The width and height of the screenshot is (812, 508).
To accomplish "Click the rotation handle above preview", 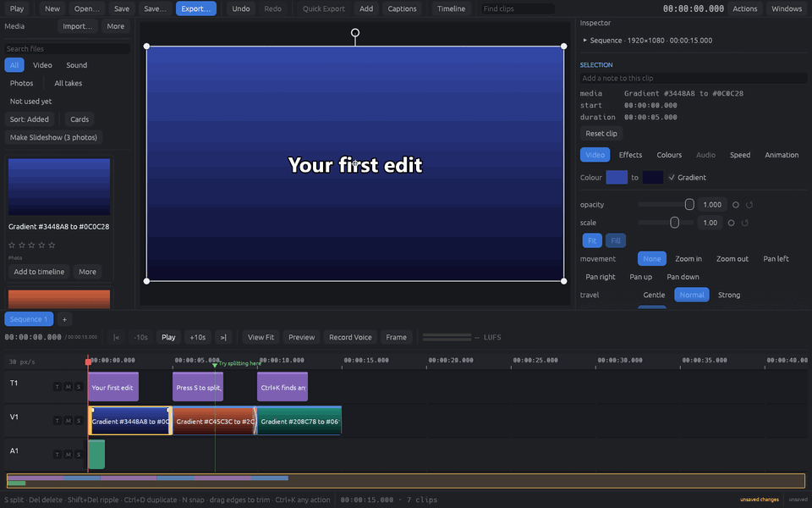I will point(355,33).
